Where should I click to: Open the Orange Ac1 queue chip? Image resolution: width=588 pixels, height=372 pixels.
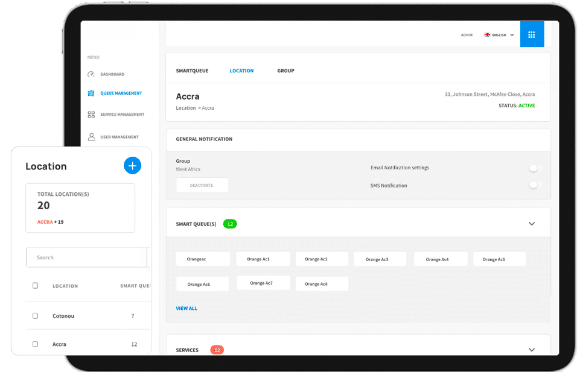pyautogui.click(x=263, y=259)
